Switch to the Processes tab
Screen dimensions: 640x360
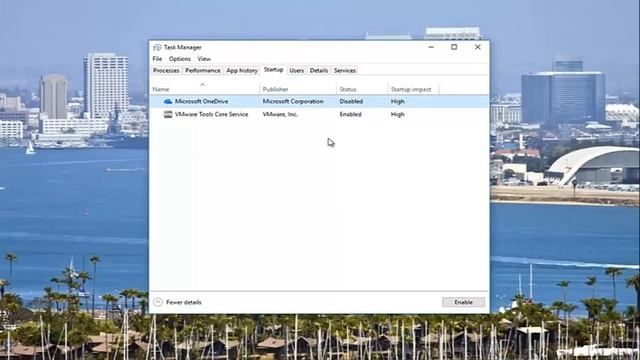click(166, 71)
